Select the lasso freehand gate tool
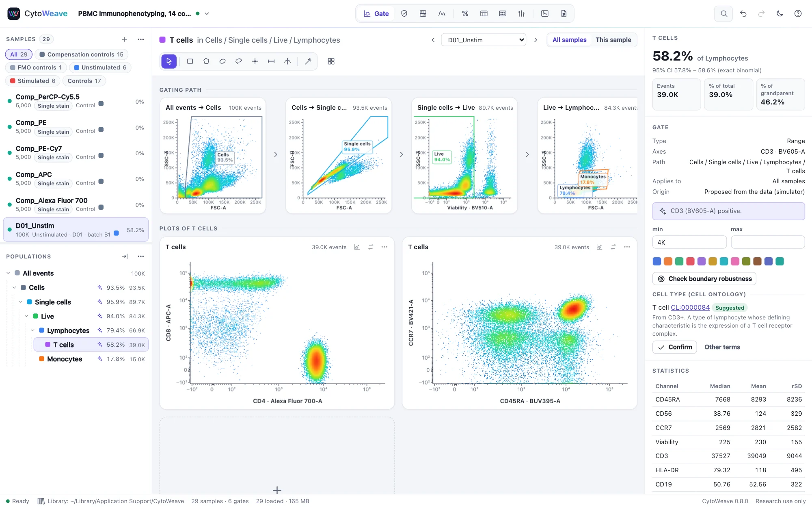This screenshot has width=812, height=508. click(239, 61)
